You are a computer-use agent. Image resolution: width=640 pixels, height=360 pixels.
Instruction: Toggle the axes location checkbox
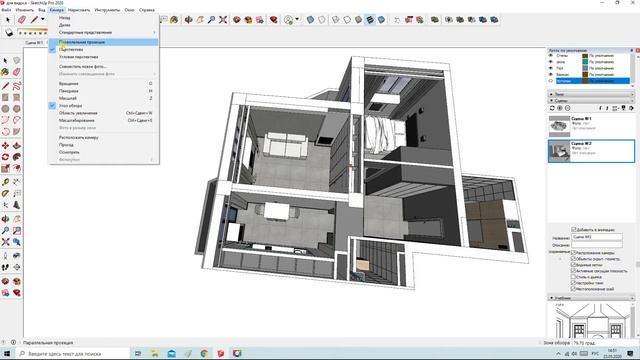pyautogui.click(x=573, y=289)
